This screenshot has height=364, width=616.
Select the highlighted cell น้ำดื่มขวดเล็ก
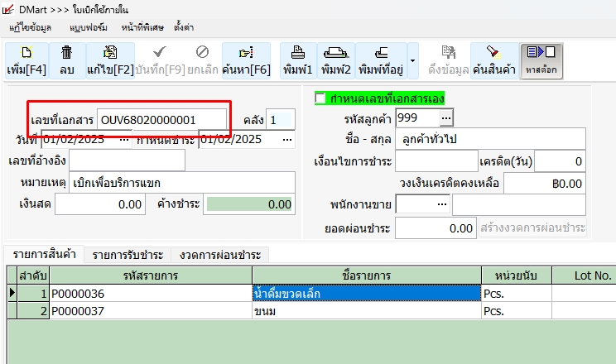point(367,294)
